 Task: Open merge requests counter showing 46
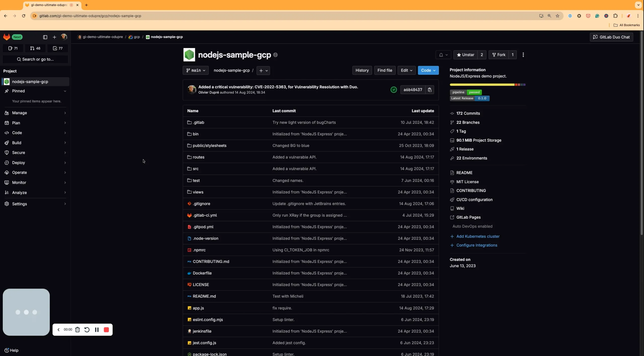coord(35,48)
